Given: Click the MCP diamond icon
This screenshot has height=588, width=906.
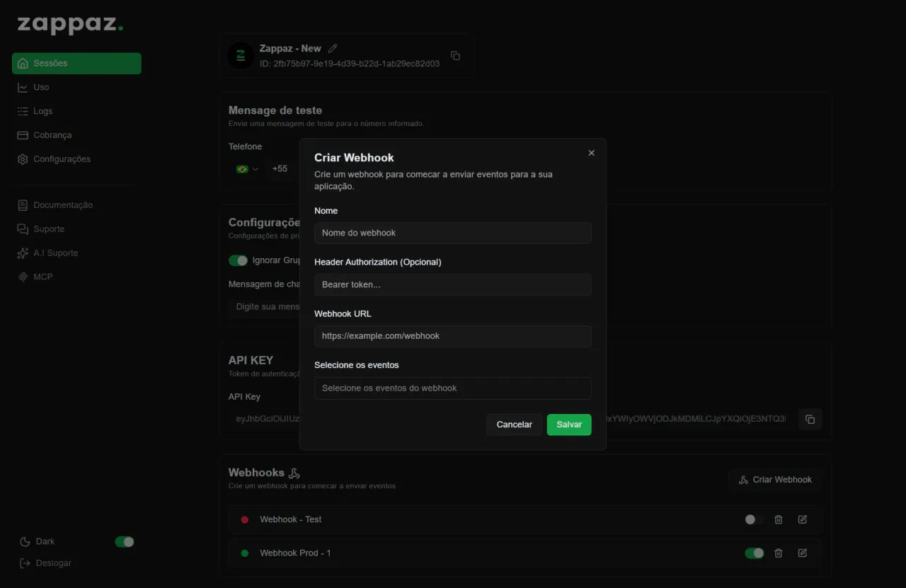Looking at the screenshot, I should 23,277.
